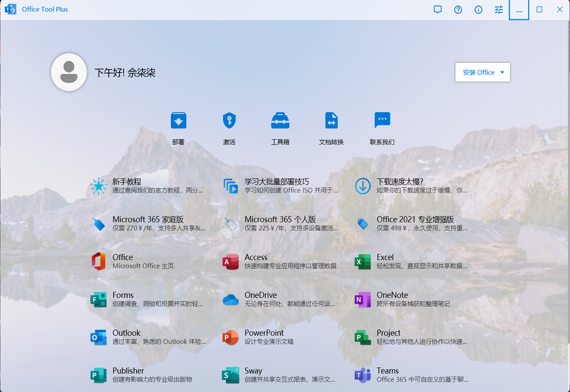Click the Publisher app icon
The width and height of the screenshot is (570, 392).
(x=98, y=375)
